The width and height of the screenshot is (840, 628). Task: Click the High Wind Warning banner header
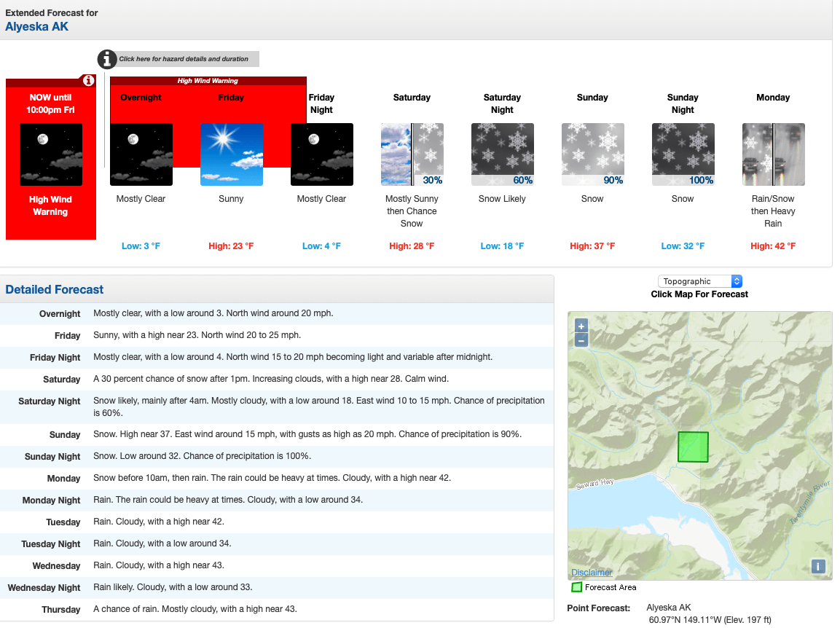208,81
